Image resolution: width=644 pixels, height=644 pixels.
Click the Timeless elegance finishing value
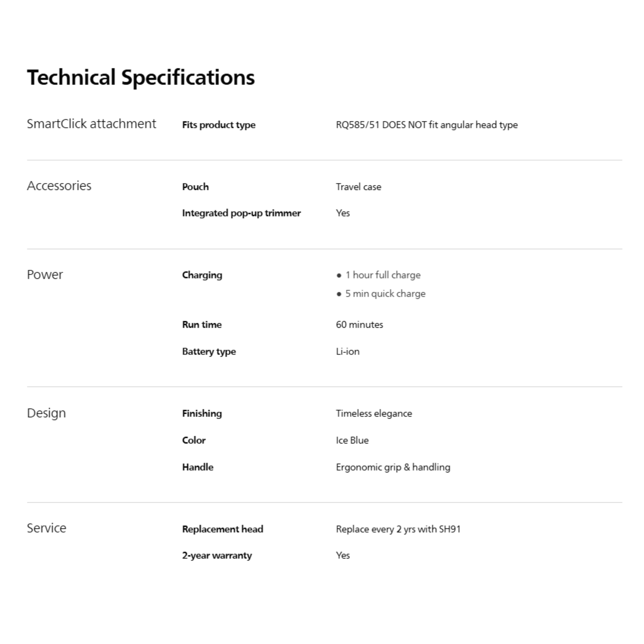pyautogui.click(x=374, y=414)
